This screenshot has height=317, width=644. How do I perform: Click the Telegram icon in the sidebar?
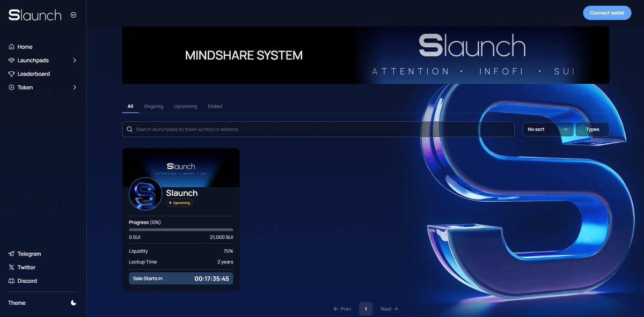tap(12, 254)
